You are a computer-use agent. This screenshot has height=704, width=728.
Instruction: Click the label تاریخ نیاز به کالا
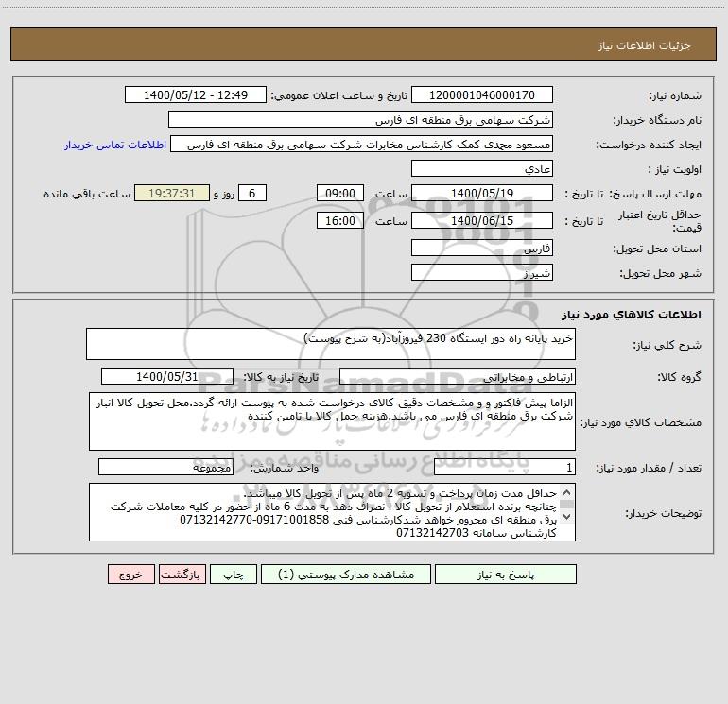click(282, 378)
